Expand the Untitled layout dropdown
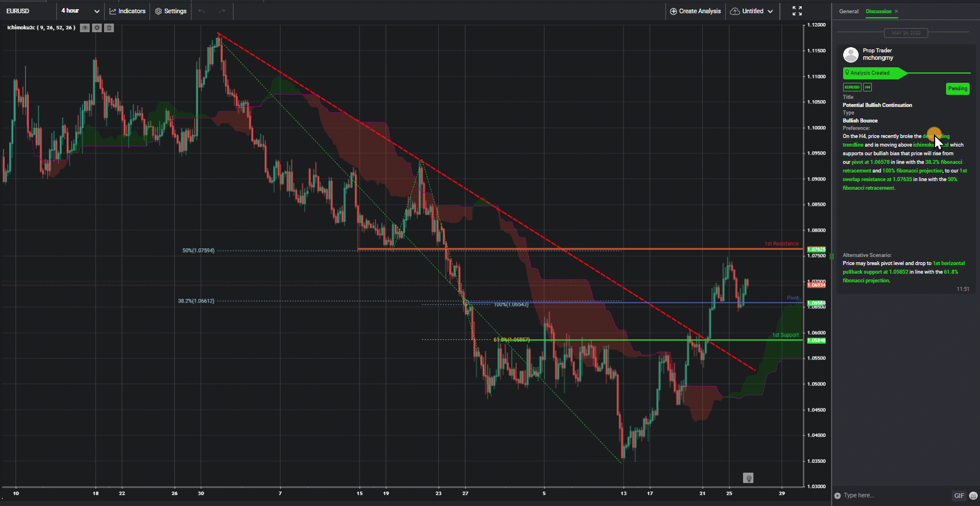The width and height of the screenshot is (980, 506). coord(752,11)
